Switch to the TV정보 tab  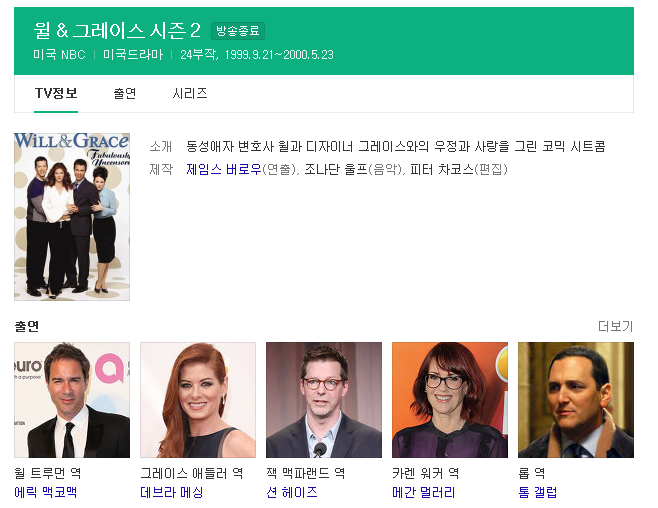pos(56,93)
